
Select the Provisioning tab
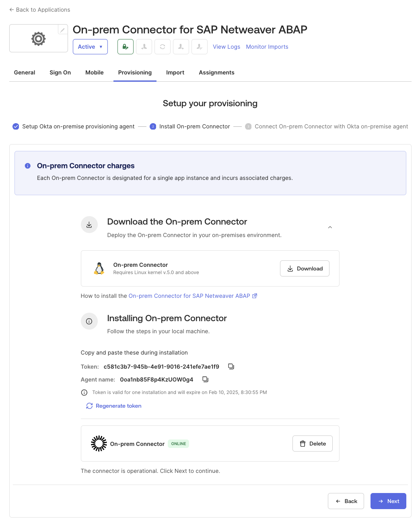coord(135,72)
